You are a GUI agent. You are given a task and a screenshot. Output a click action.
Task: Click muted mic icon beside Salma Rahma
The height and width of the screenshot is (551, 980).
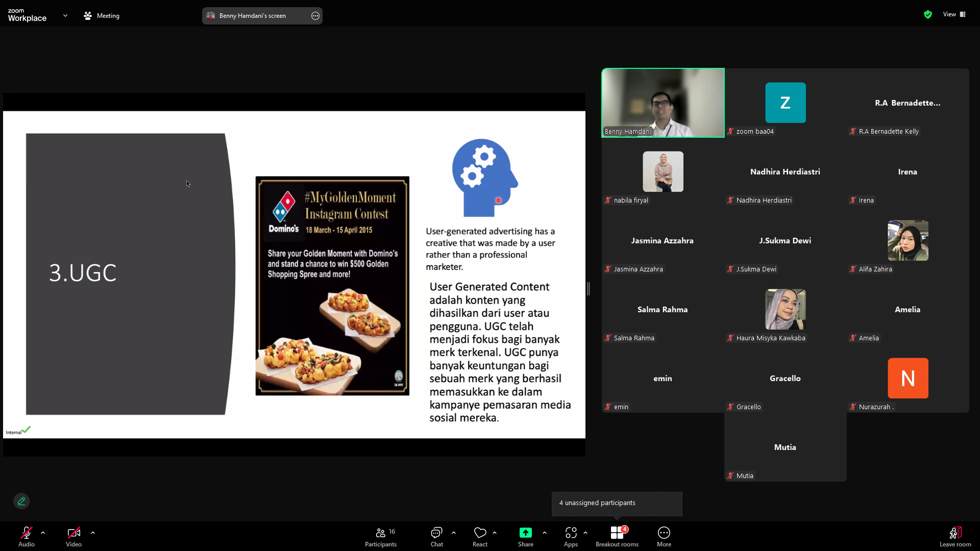pyautogui.click(x=608, y=338)
